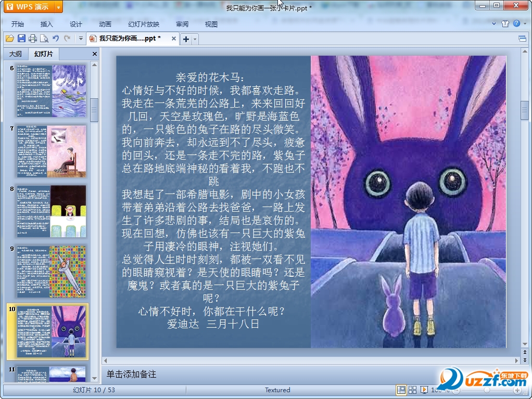Open the 开始 ribbon tab
Screen dimensions: 532x399
(x=18, y=24)
